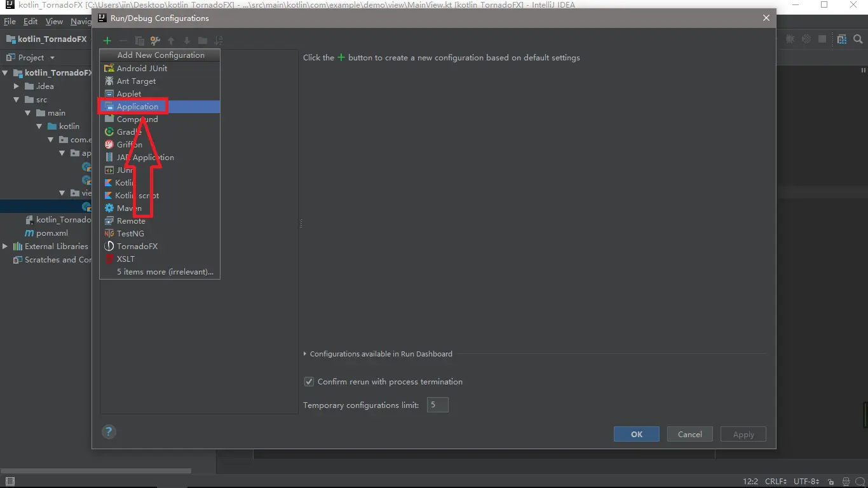The width and height of the screenshot is (868, 488).
Task: Toggle Confirm rerun with process termination
Action: [309, 382]
